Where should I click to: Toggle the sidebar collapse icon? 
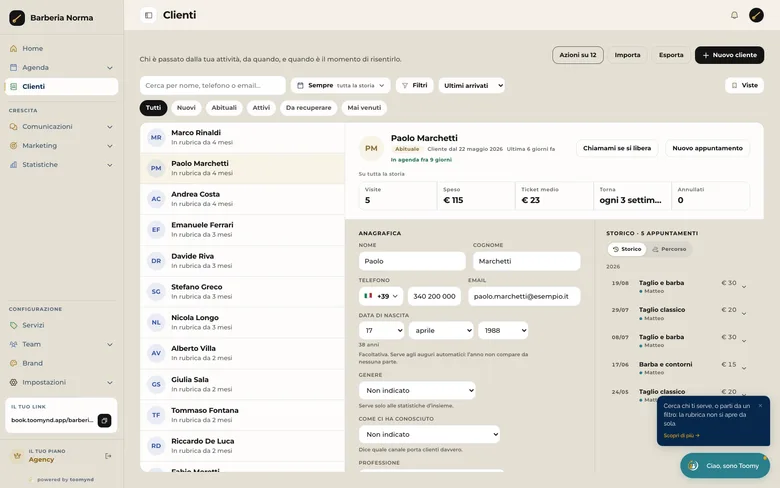pyautogui.click(x=148, y=15)
